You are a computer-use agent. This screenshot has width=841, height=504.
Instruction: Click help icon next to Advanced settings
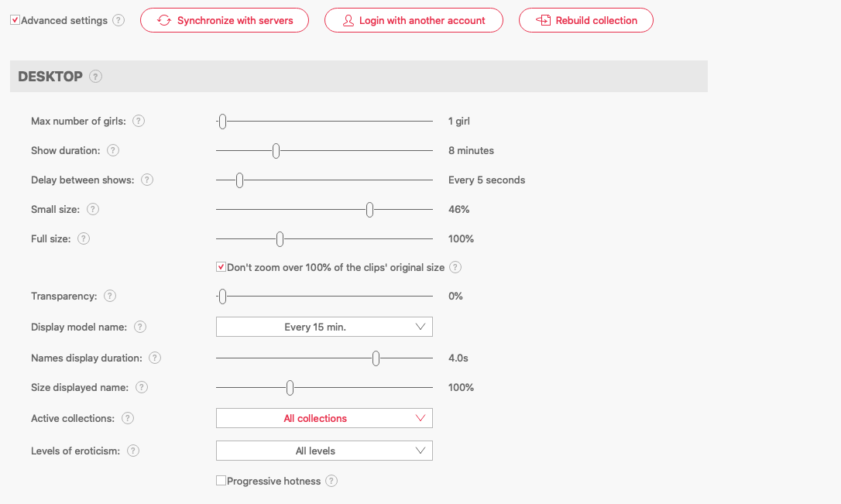tap(118, 21)
